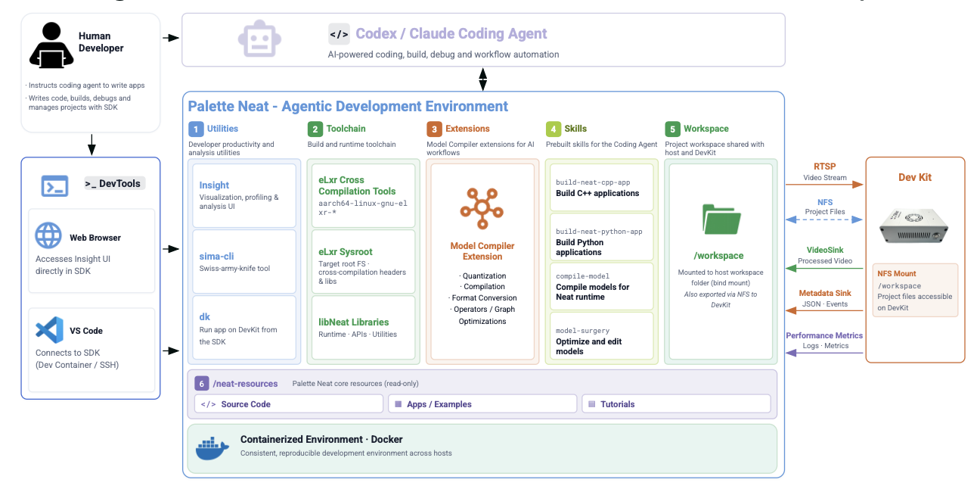This screenshot has height=492, width=980.
Task: Select the model-surgery skill
Action: click(x=601, y=335)
